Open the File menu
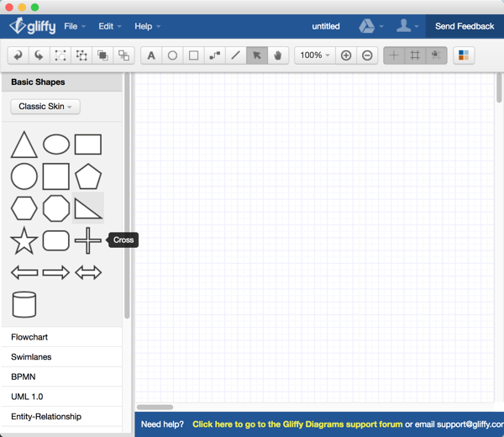 click(75, 26)
